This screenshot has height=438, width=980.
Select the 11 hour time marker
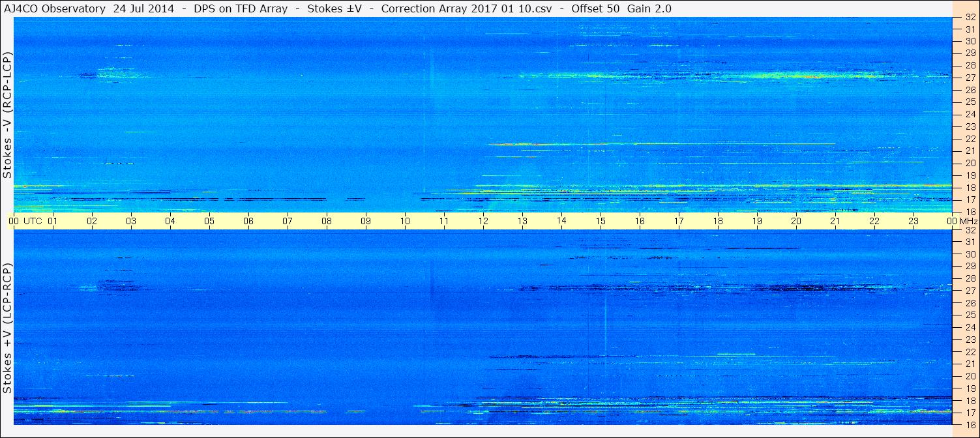tap(444, 221)
